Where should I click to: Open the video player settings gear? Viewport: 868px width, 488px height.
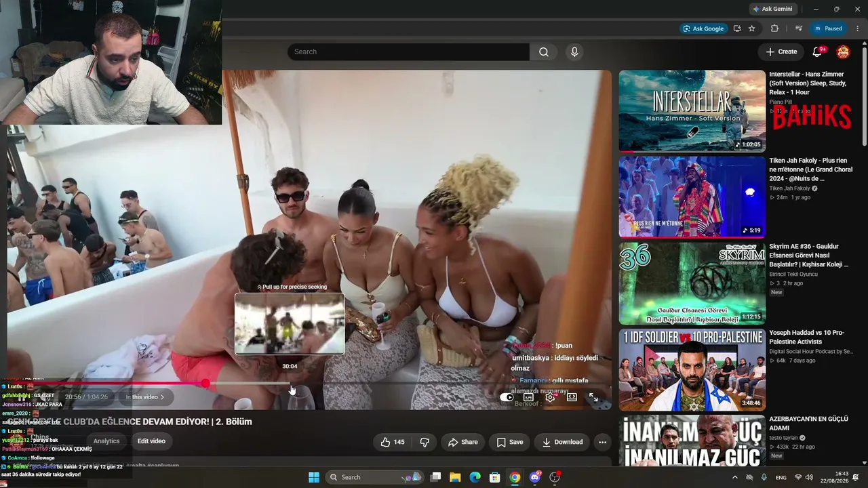(x=550, y=397)
